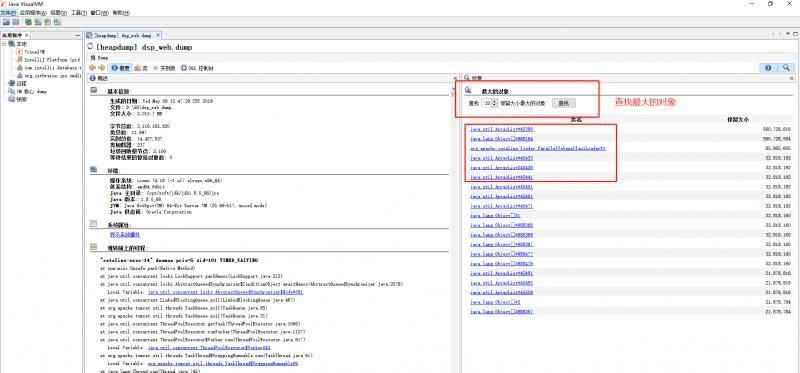Click the Find button for largest objects
The width and height of the screenshot is (800, 373).
(x=563, y=103)
